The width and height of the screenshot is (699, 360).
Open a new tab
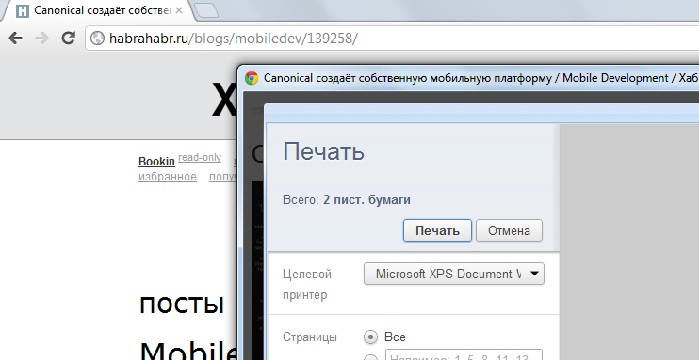[206, 11]
